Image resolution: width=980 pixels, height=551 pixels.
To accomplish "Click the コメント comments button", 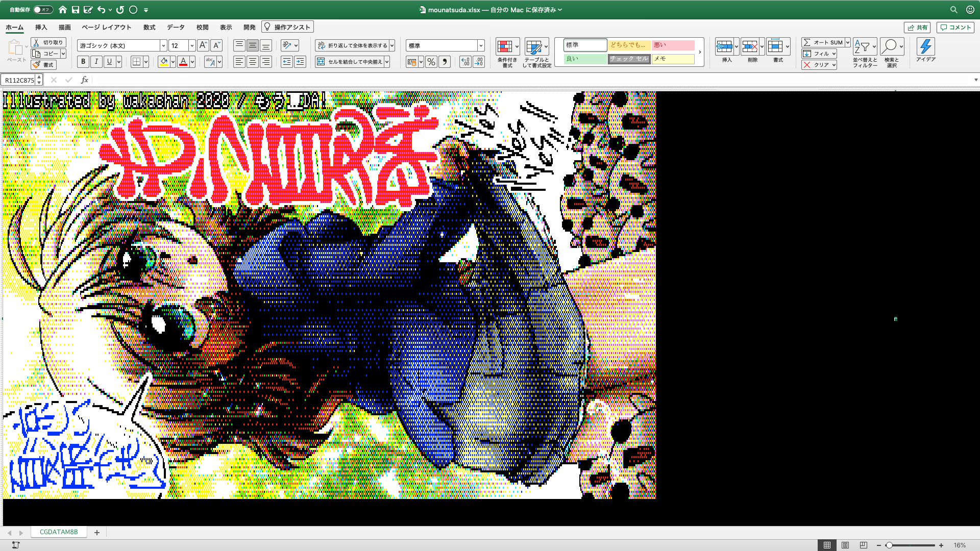I will (955, 28).
